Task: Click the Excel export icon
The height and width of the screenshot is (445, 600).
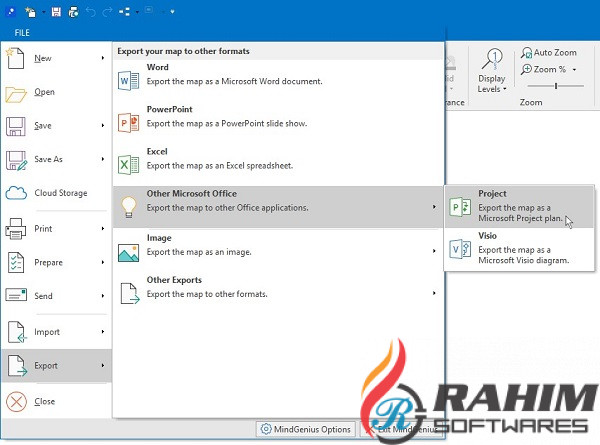Action: tap(129, 165)
